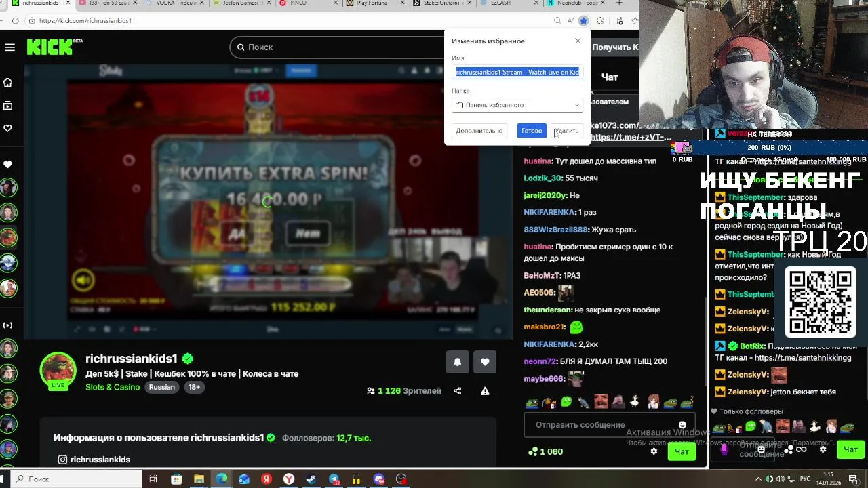Close the edit favorite dialog
The width and height of the screenshot is (868, 488).
click(578, 41)
